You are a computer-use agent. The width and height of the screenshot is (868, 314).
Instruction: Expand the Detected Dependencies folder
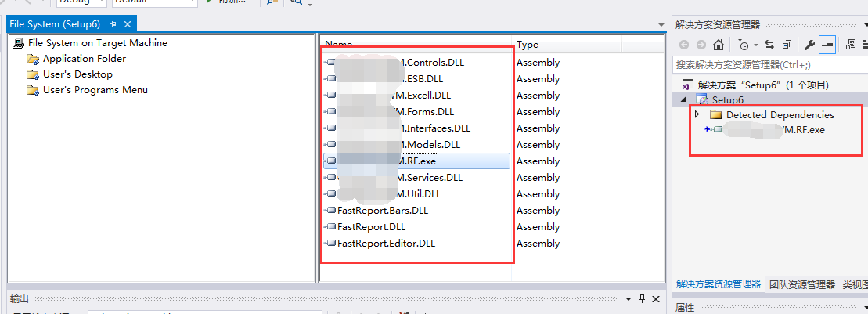(697, 115)
